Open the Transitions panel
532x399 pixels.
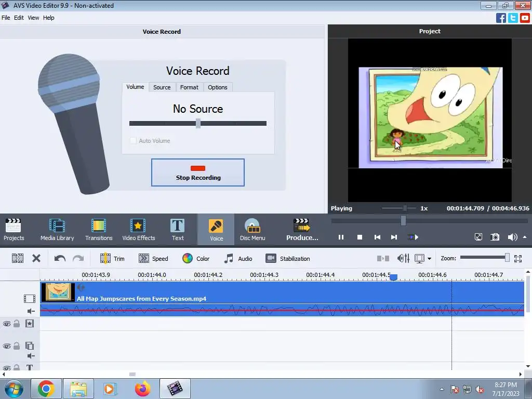click(98, 230)
